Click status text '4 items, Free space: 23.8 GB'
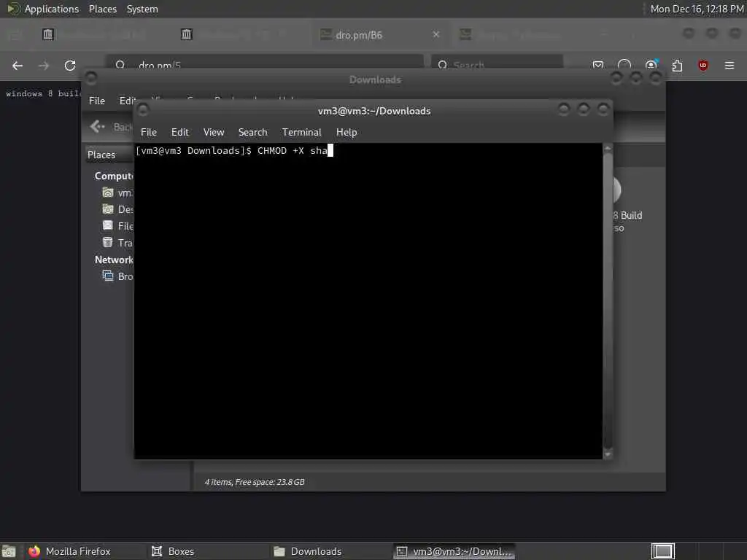The height and width of the screenshot is (560, 747). [x=255, y=482]
